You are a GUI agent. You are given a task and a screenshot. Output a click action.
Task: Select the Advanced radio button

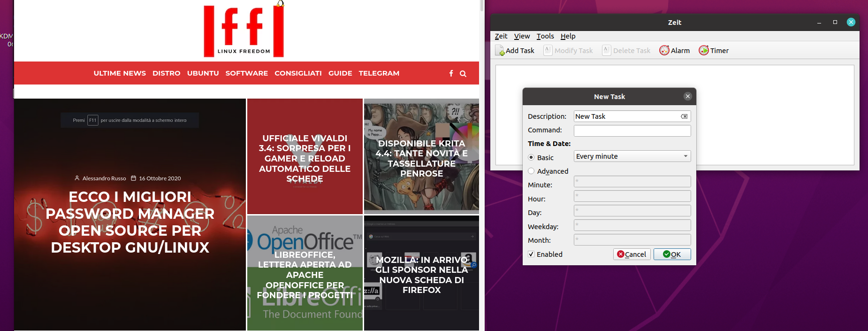[x=531, y=171]
